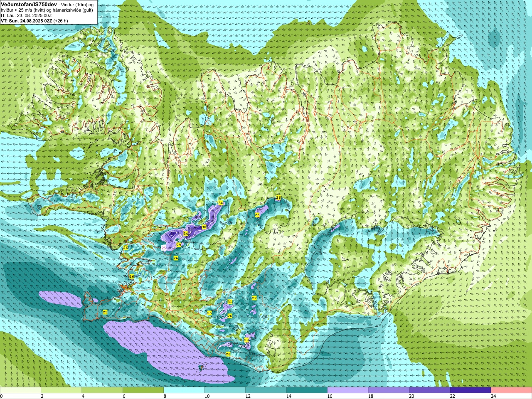Click the 'IT: Lau. 23. 08. 2025 00Z' line
The image size is (532, 399).
click(x=26, y=15)
